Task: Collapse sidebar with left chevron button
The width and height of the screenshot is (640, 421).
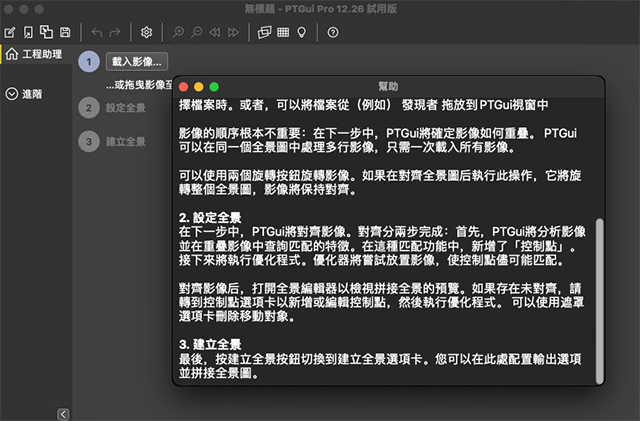Action: [x=63, y=414]
